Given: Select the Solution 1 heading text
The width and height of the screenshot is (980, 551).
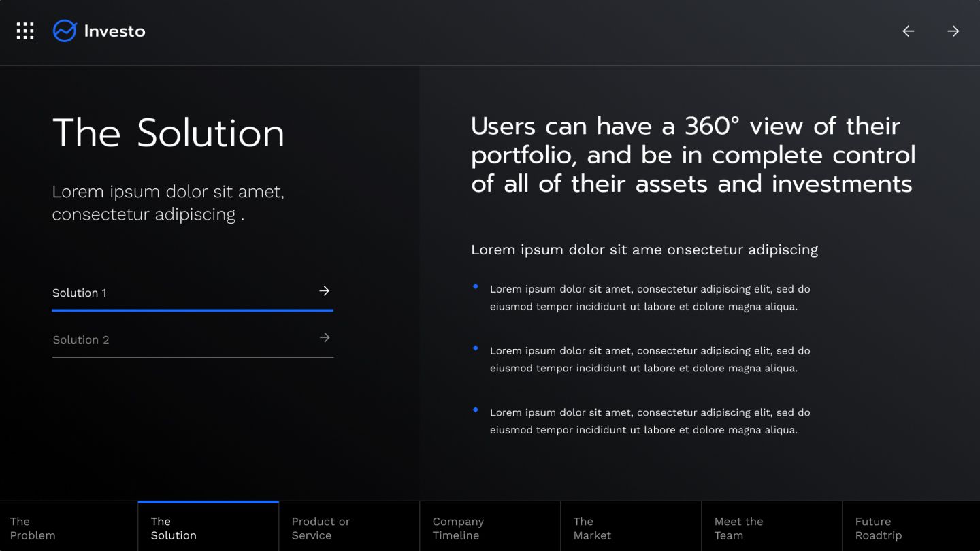Looking at the screenshot, I should tap(80, 293).
